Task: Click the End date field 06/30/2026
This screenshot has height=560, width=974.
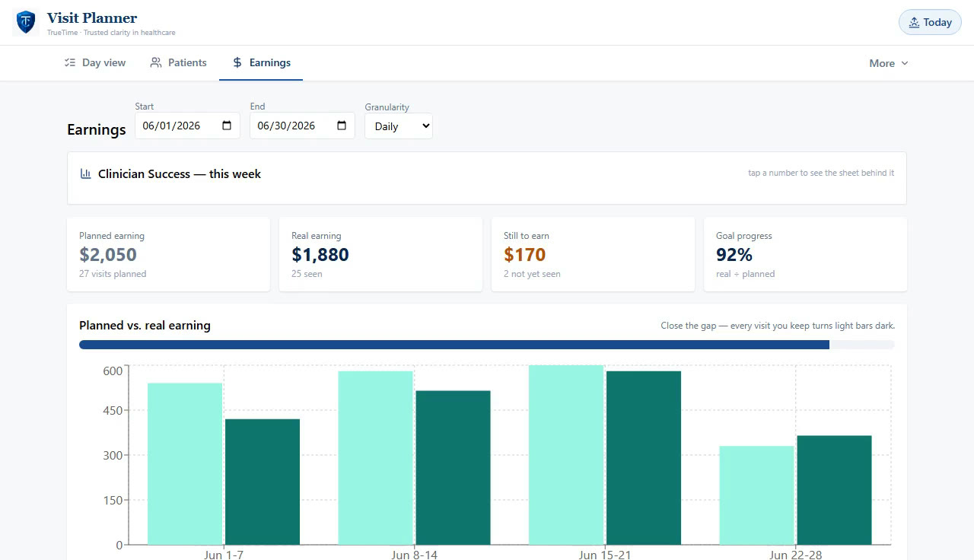Action: click(302, 126)
